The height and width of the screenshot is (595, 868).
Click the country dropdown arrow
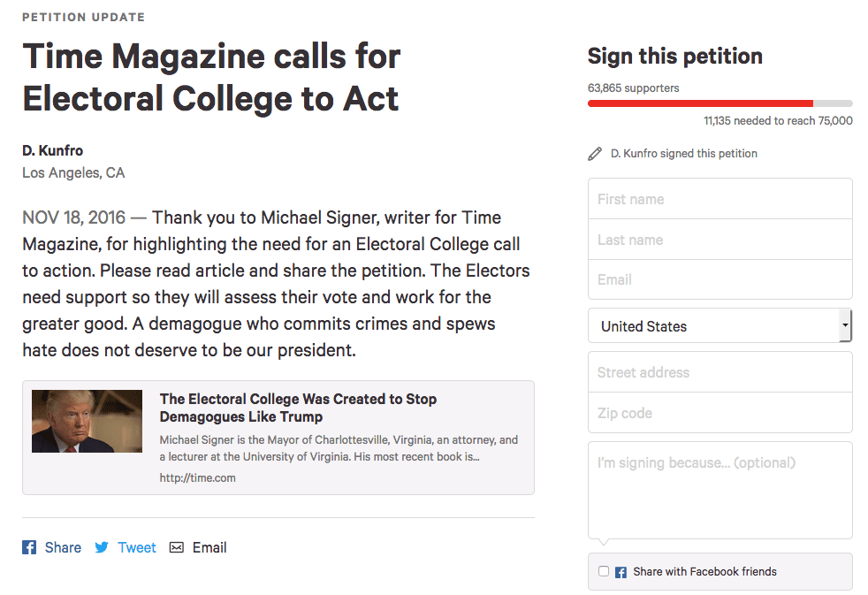coord(846,325)
